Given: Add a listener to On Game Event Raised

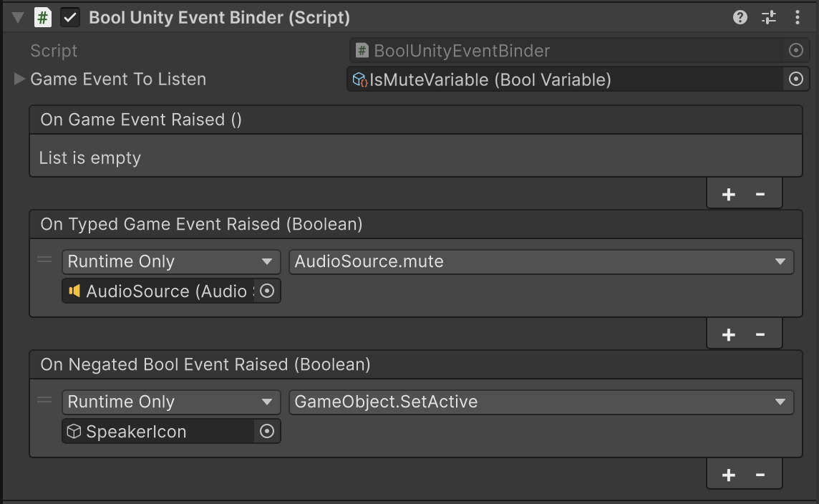Looking at the screenshot, I should 728,193.
